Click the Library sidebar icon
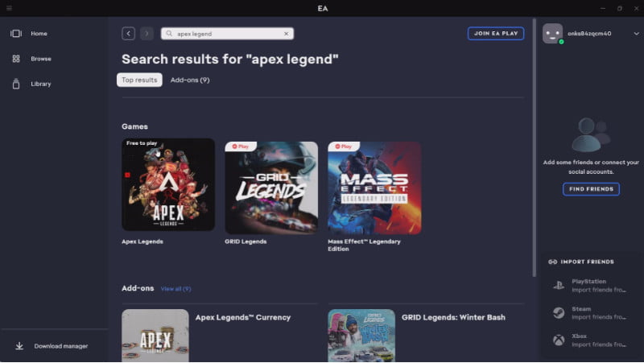 point(16,84)
